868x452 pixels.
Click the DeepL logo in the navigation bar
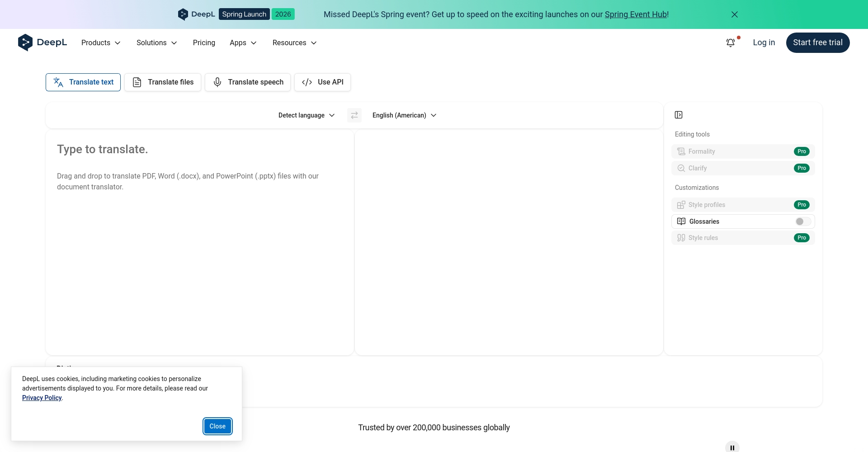(42, 42)
